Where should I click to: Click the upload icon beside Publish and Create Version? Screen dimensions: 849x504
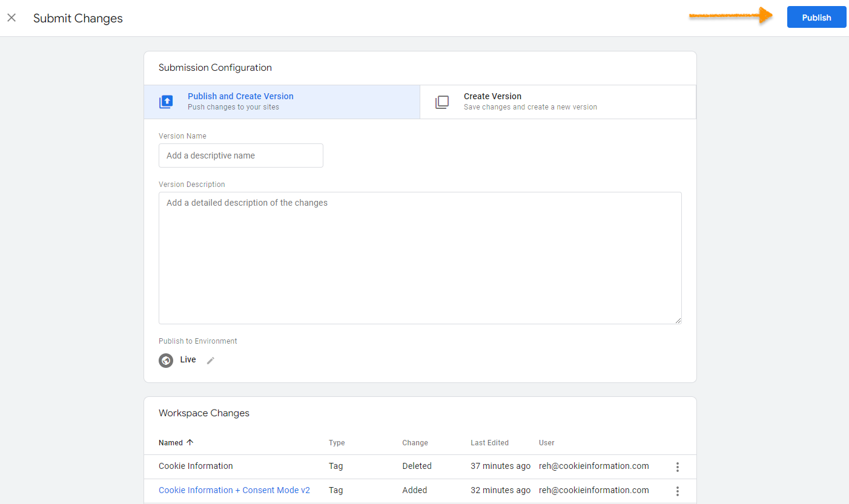tap(166, 102)
